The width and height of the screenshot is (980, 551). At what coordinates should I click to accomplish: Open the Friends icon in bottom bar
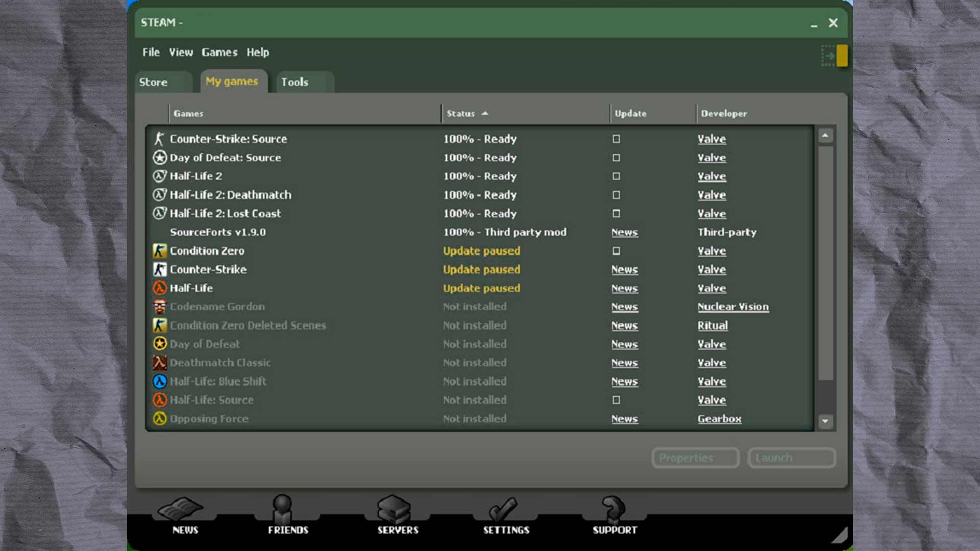tap(282, 509)
